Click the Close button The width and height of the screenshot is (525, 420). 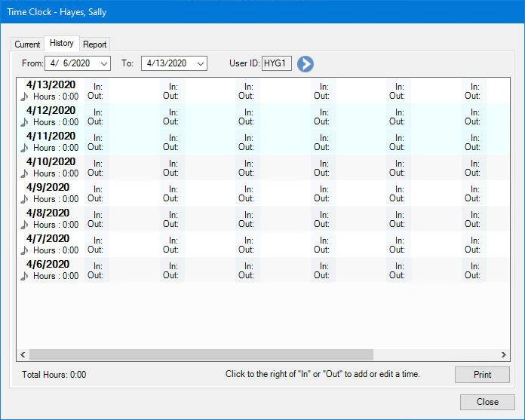click(487, 402)
